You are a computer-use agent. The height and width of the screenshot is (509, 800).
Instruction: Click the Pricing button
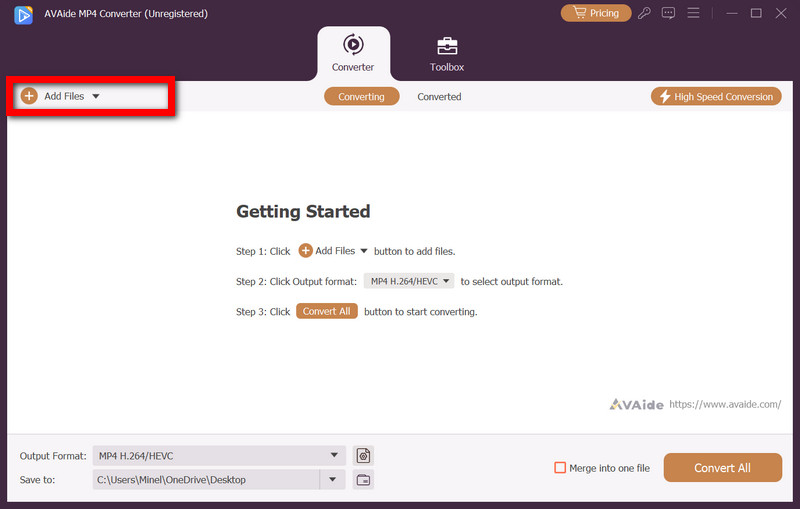(x=596, y=13)
